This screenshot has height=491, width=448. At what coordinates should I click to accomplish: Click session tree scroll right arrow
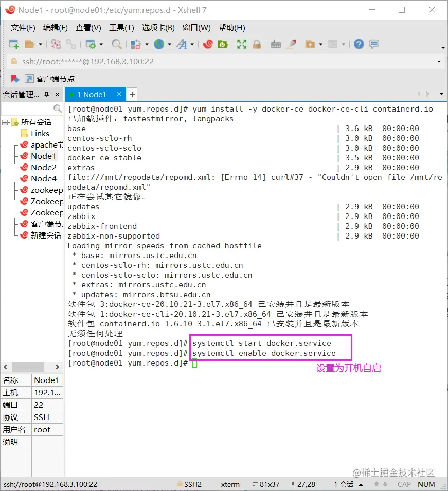[x=57, y=367]
